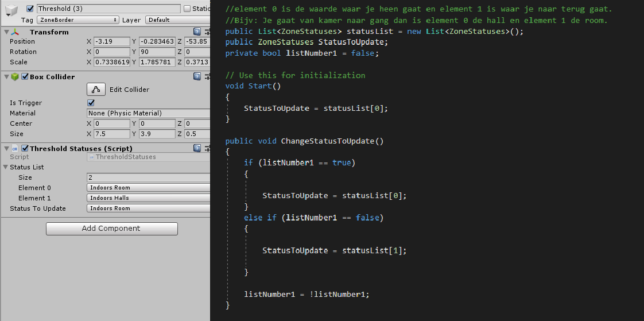Click '// Use this for initialization' comment

295,75
